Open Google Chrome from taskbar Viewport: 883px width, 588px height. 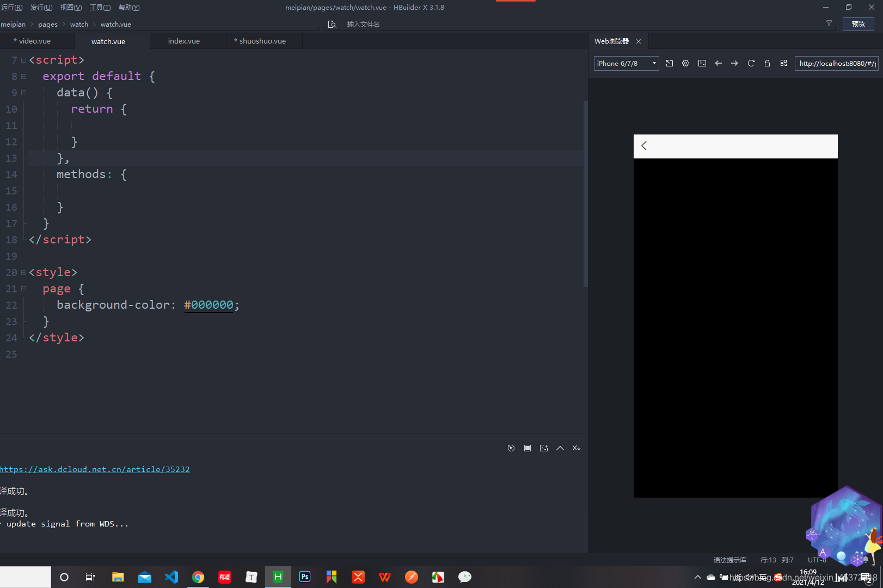198,577
